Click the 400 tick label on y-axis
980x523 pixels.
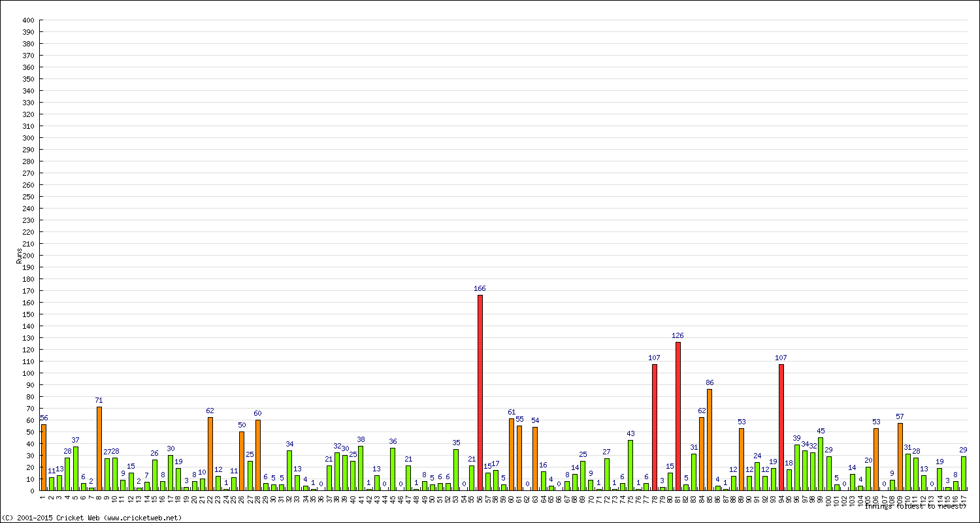coord(27,20)
